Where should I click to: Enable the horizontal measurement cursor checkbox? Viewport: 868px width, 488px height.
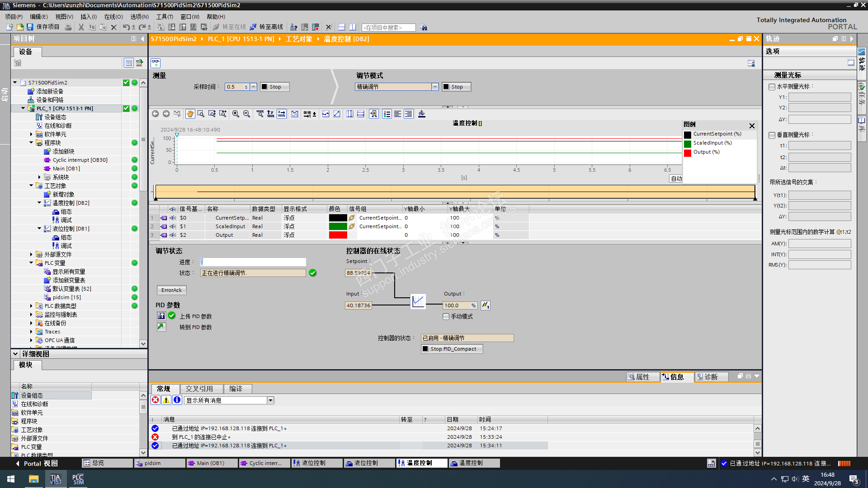[772, 87]
